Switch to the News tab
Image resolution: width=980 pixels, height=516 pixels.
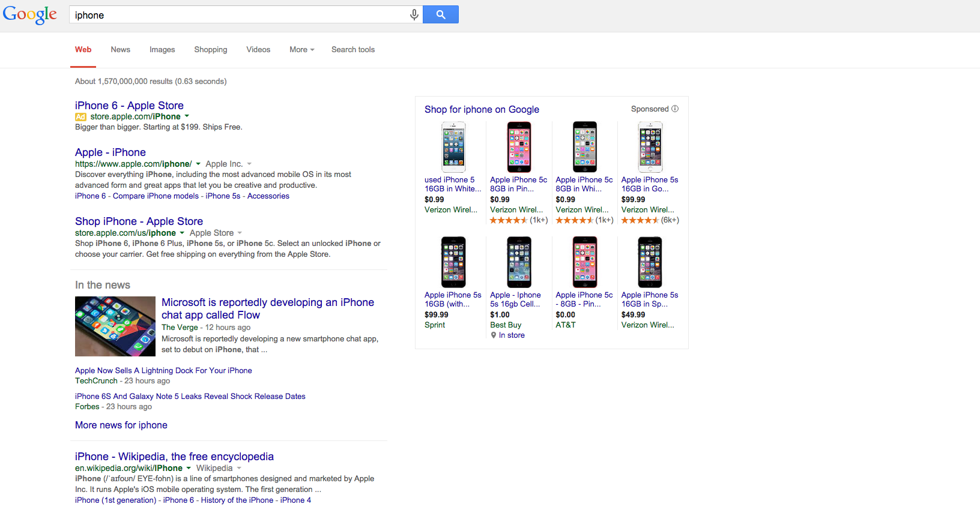coord(121,50)
